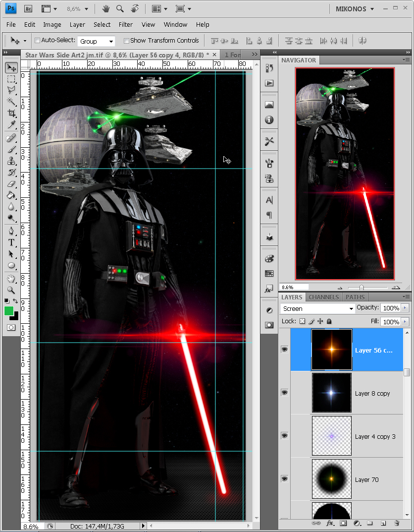Select the Eraser tool
The width and height of the screenshot is (414, 532).
[x=11, y=183]
